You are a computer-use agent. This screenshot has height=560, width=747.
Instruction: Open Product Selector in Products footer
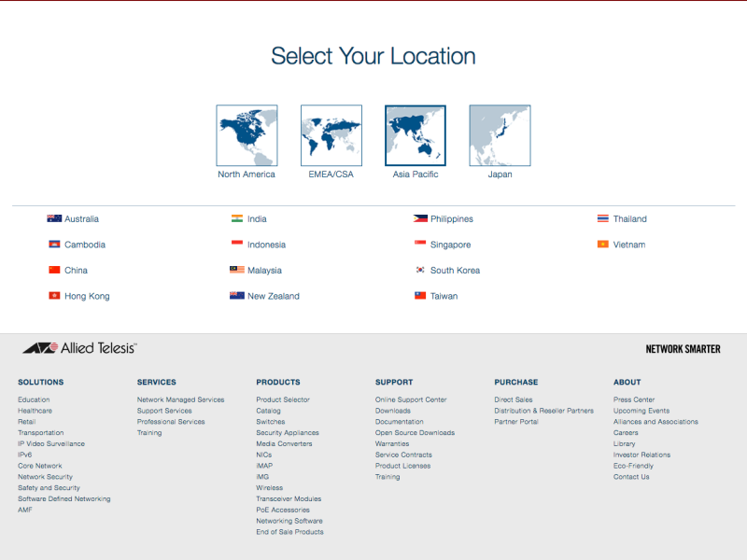[x=283, y=399]
